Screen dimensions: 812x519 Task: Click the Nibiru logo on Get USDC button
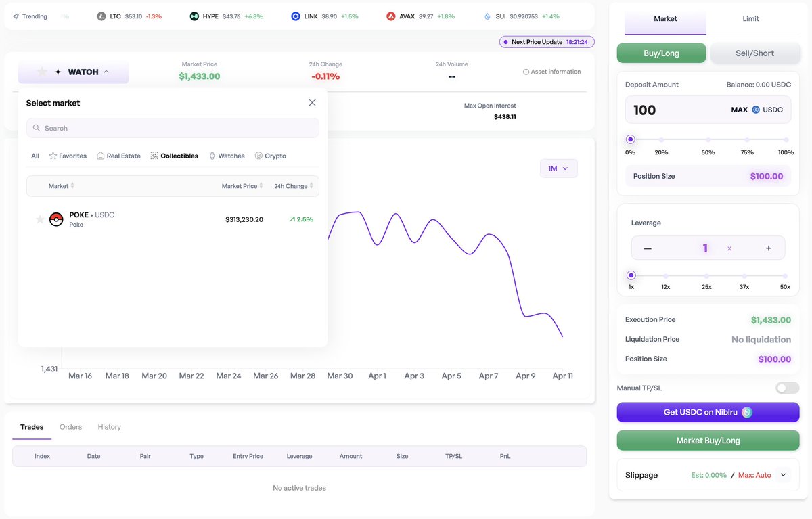[x=747, y=412]
